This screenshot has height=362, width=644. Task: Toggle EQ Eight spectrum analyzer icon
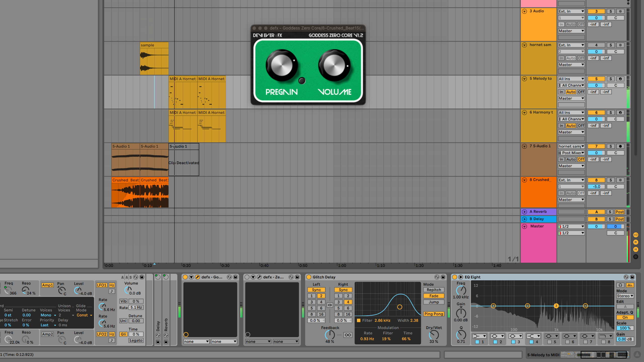tap(630, 285)
